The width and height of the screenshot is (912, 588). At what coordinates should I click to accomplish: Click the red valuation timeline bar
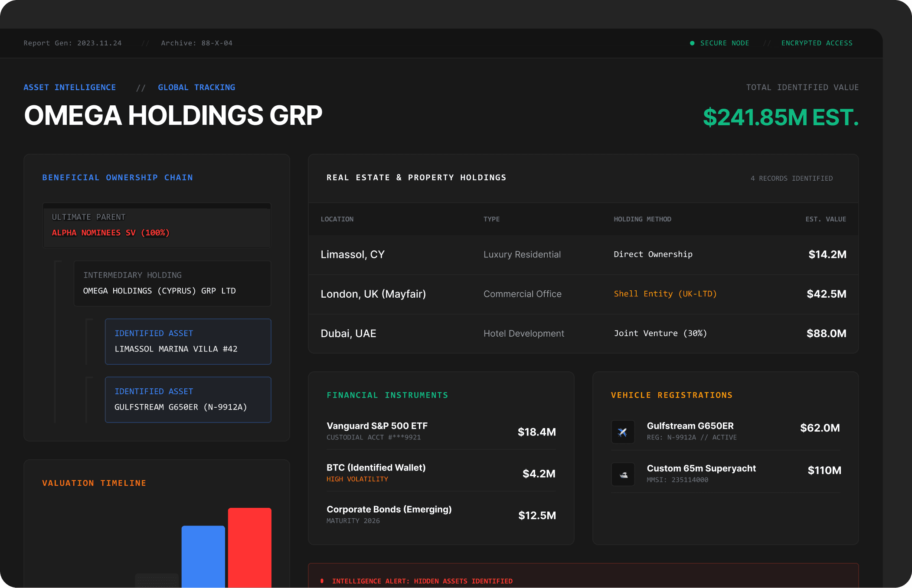pyautogui.click(x=249, y=547)
